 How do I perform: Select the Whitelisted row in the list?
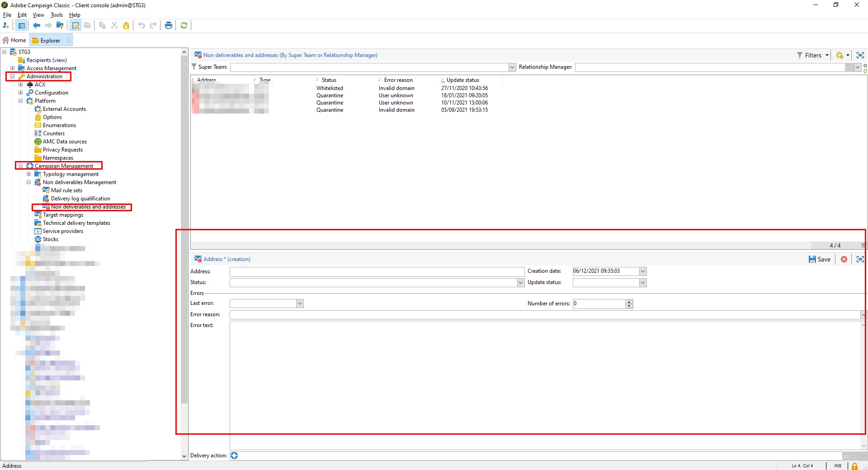tap(346, 88)
